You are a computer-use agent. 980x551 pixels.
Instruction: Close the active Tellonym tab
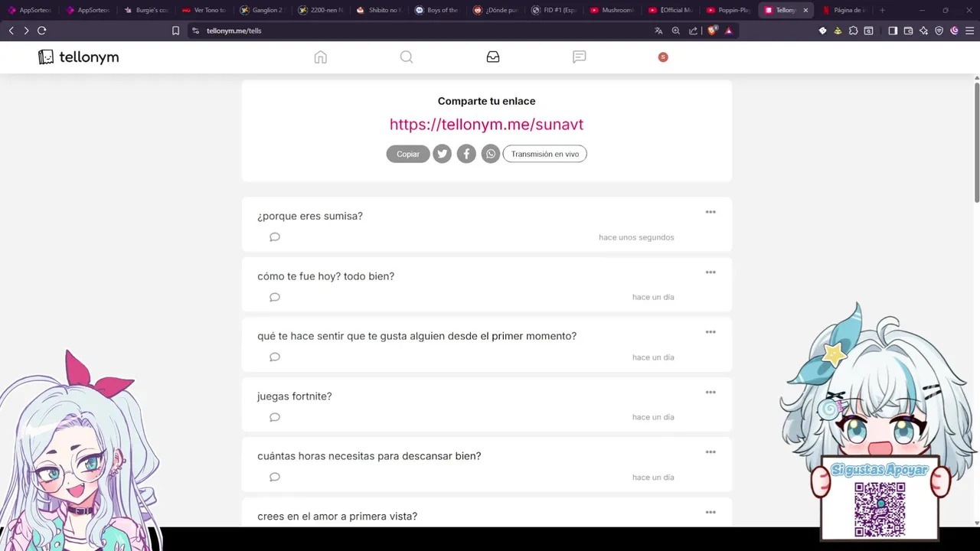[x=805, y=10]
